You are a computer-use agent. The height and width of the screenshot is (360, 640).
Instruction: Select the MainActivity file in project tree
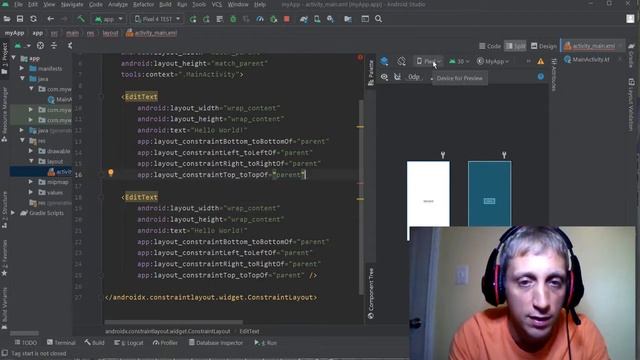coord(60,99)
